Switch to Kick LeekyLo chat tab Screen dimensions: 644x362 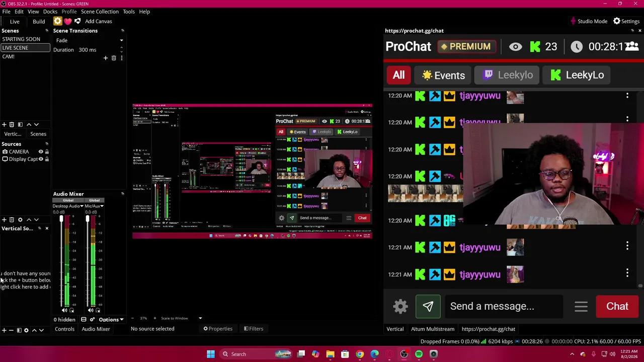577,75
